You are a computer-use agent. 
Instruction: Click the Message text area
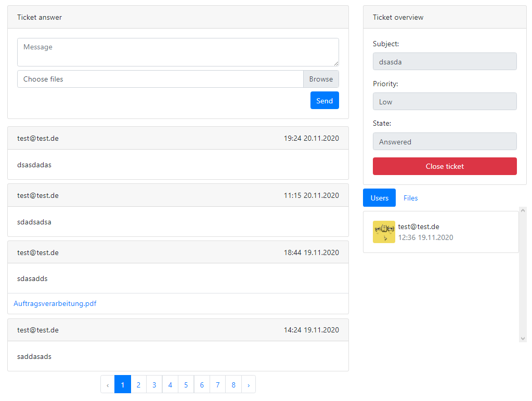[178, 52]
